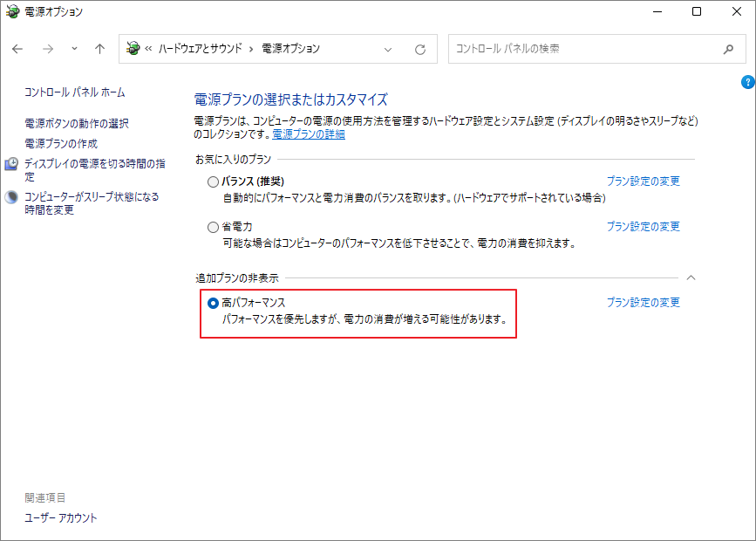The height and width of the screenshot is (541, 756).
Task: Click the search magnifier icon
Action: click(x=729, y=49)
